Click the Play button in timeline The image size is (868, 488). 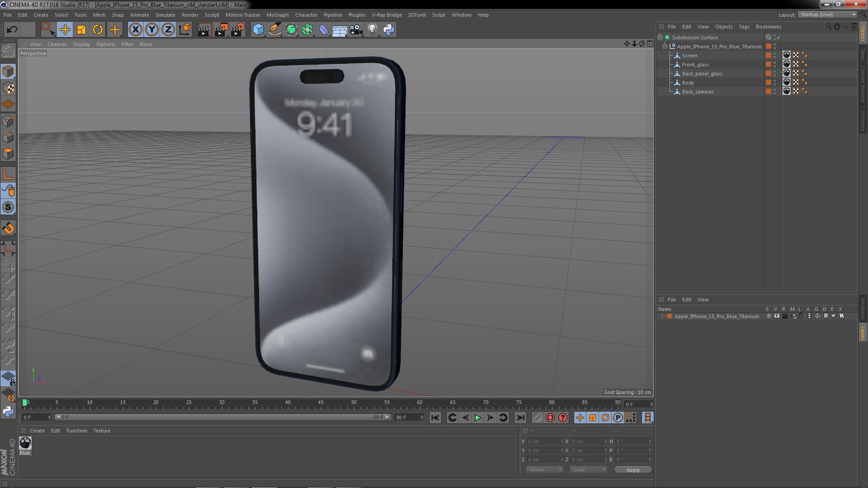point(477,417)
